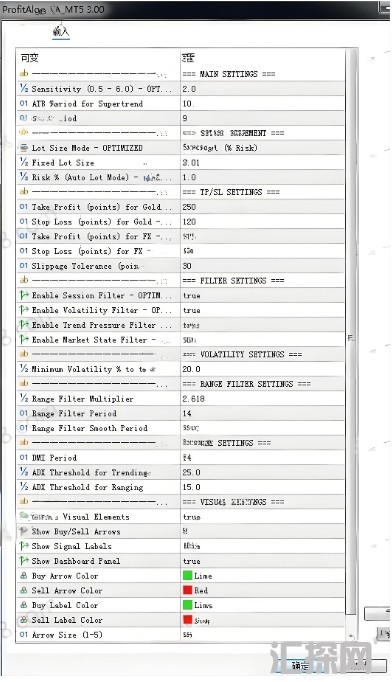Select the Minimum Volatility value 20.0
This screenshot has width=392, height=682.
[x=191, y=369]
